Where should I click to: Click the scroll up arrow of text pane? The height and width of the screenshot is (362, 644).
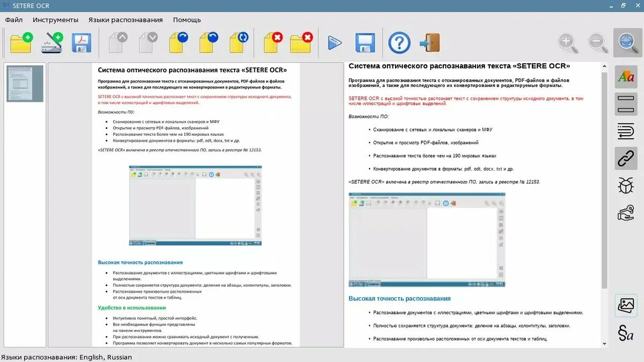(x=604, y=67)
